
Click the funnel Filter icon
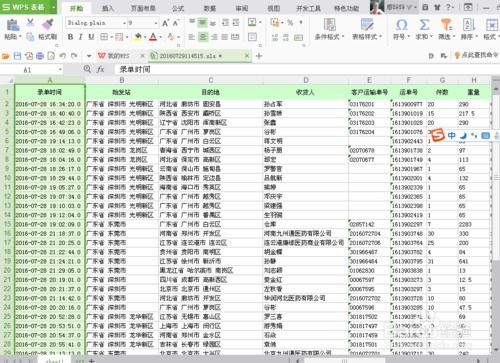446,24
